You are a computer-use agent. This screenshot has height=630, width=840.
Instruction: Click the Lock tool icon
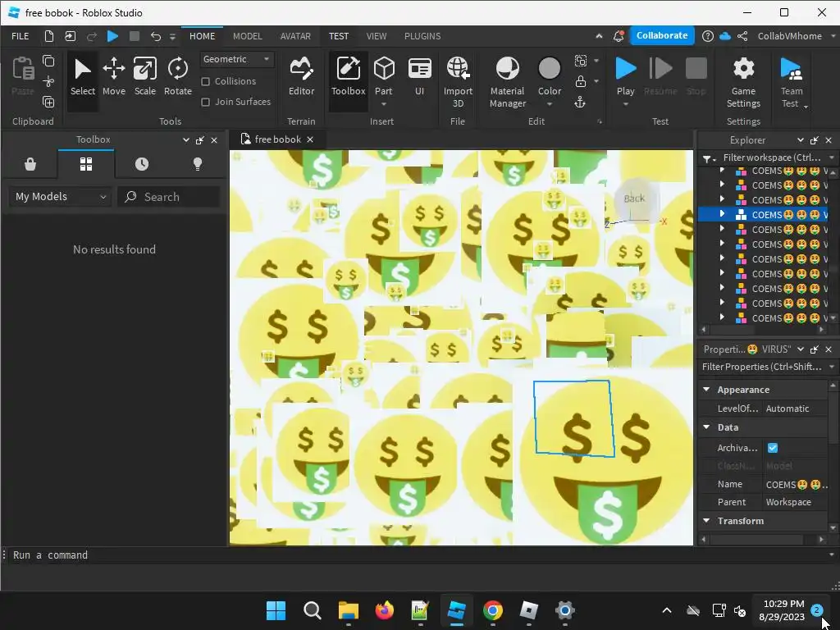(580, 81)
